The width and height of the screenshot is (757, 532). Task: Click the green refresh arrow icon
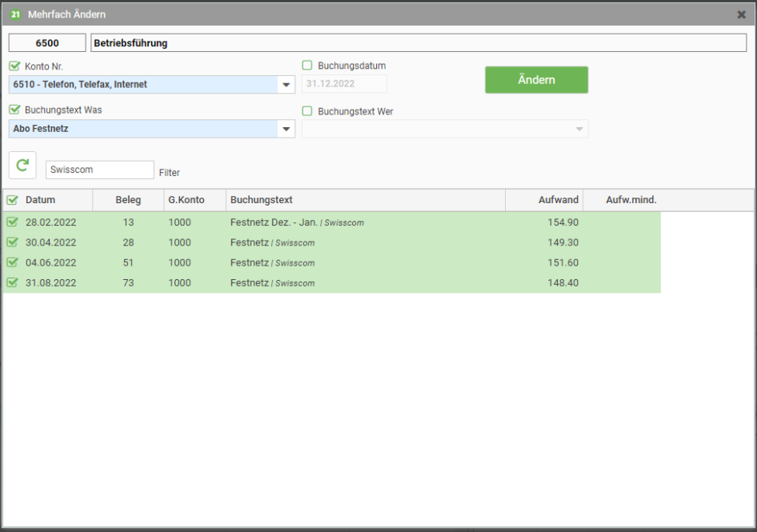pos(22,165)
